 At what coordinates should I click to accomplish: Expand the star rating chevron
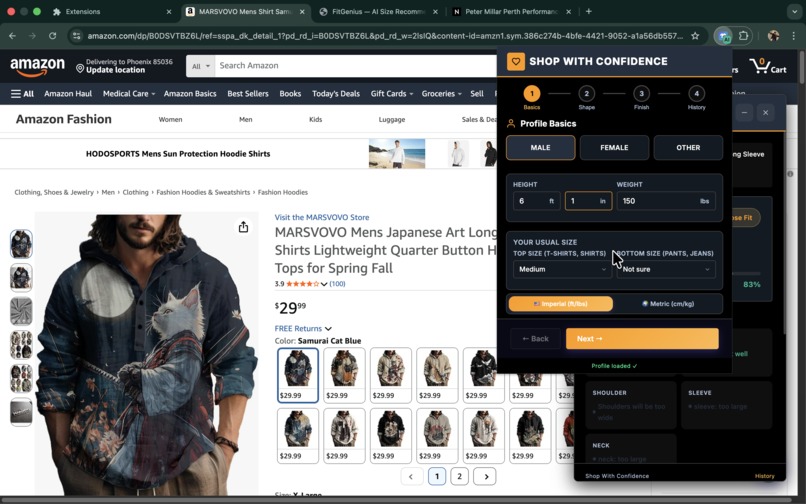click(324, 284)
